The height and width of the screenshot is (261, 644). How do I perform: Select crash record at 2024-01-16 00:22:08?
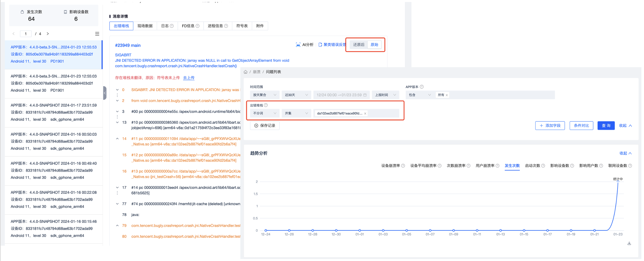coord(54,199)
